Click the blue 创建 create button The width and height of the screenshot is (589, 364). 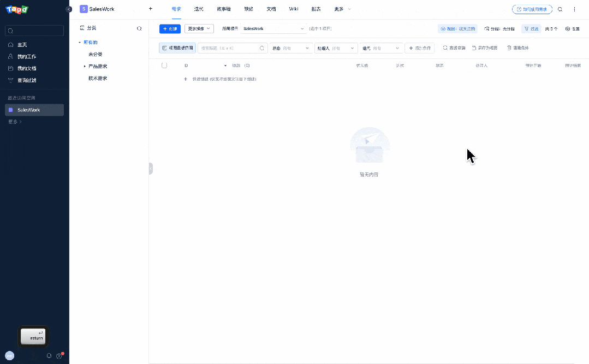[170, 29]
